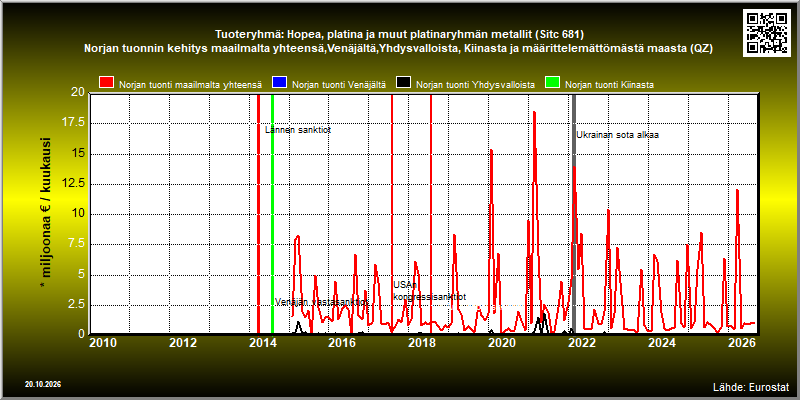Viewport: 800px width, 400px height.
Task: Click the x-axis label '2018'
Action: point(422,343)
